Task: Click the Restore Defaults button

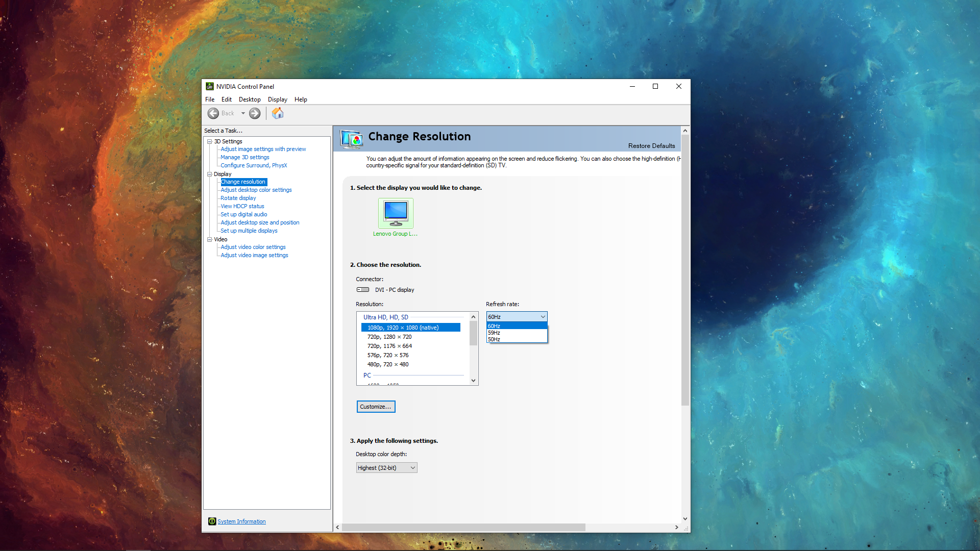Action: (x=651, y=146)
